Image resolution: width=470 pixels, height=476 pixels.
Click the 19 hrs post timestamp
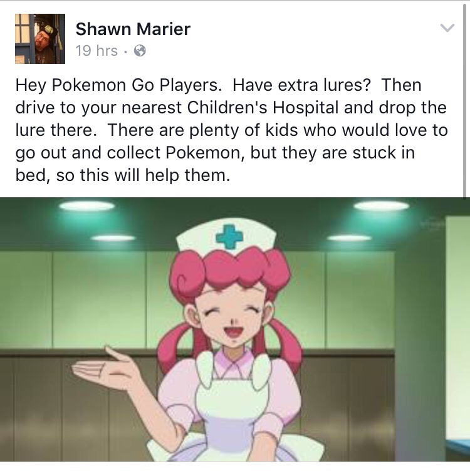coord(97,50)
